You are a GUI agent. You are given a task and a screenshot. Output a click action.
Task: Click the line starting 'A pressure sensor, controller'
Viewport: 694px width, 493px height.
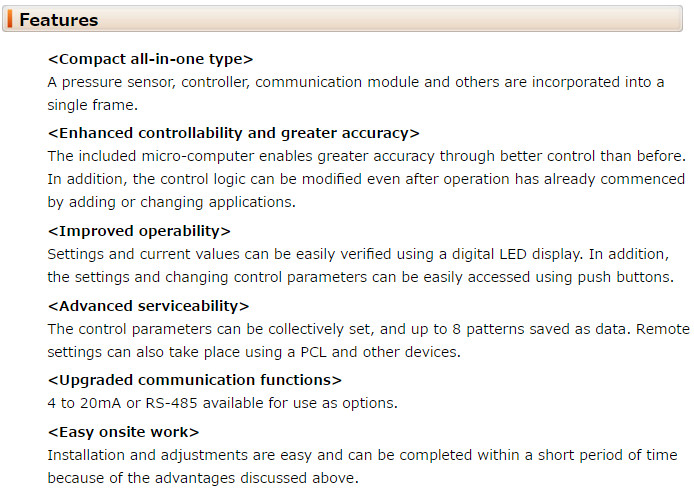(x=356, y=82)
